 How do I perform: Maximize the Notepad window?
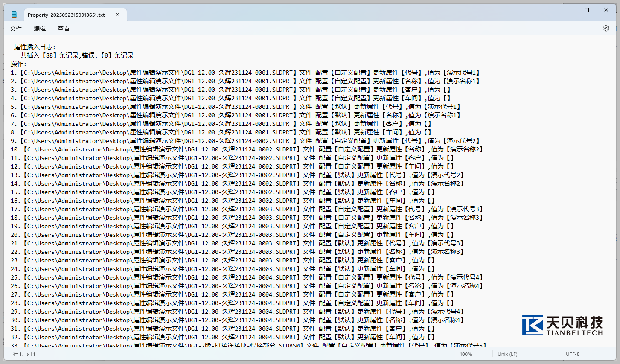pos(587,10)
